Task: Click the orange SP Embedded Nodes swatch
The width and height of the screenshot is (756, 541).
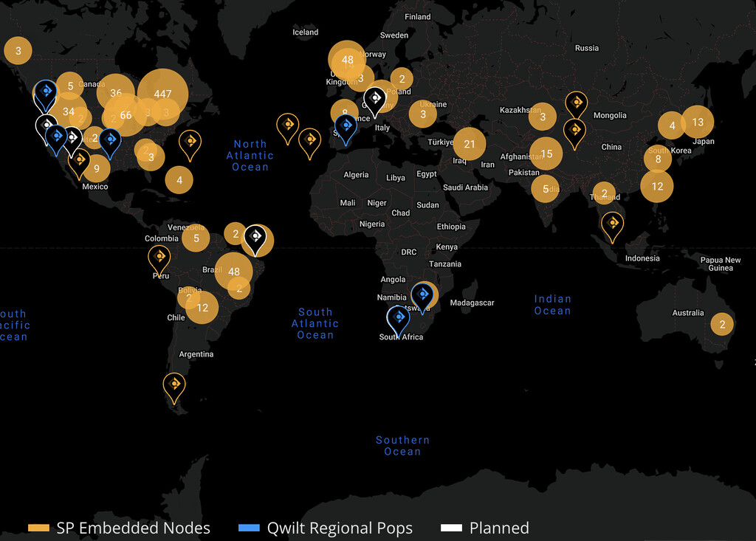Action: (x=38, y=528)
